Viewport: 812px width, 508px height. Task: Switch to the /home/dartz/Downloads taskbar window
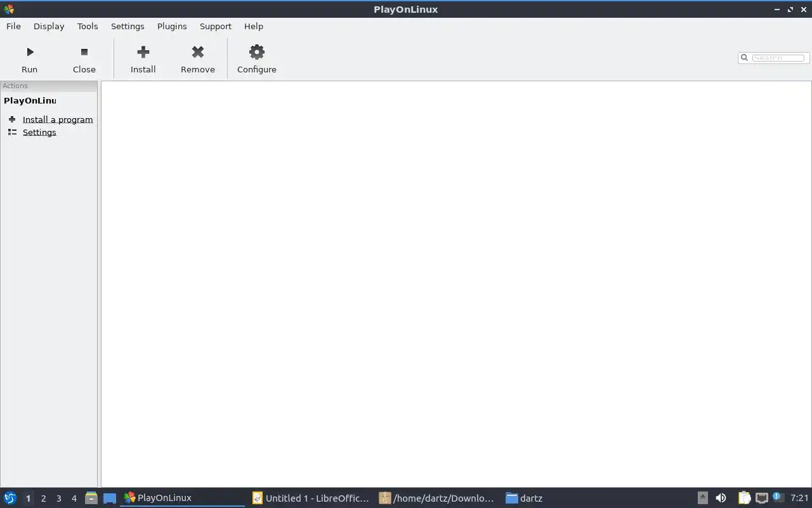point(436,498)
